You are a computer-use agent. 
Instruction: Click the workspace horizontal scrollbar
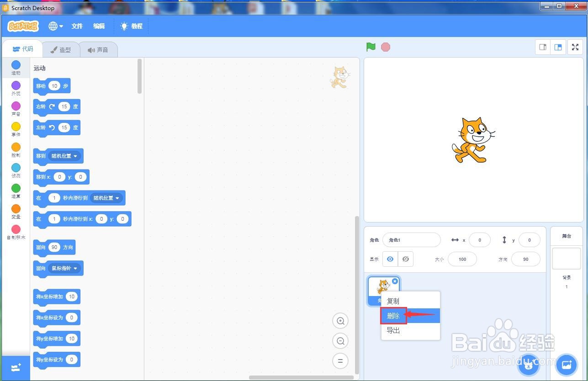point(302,377)
